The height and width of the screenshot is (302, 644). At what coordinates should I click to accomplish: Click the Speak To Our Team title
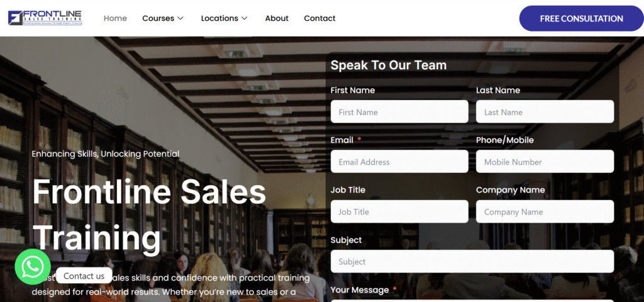click(389, 65)
